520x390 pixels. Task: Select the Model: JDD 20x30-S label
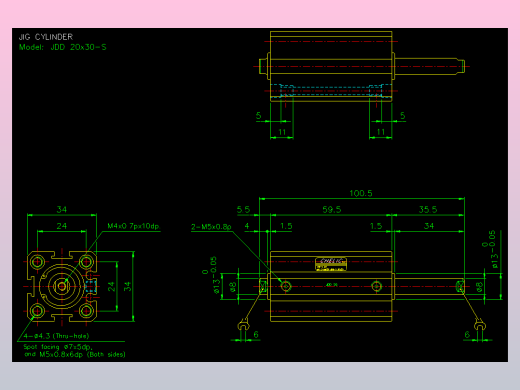point(63,47)
